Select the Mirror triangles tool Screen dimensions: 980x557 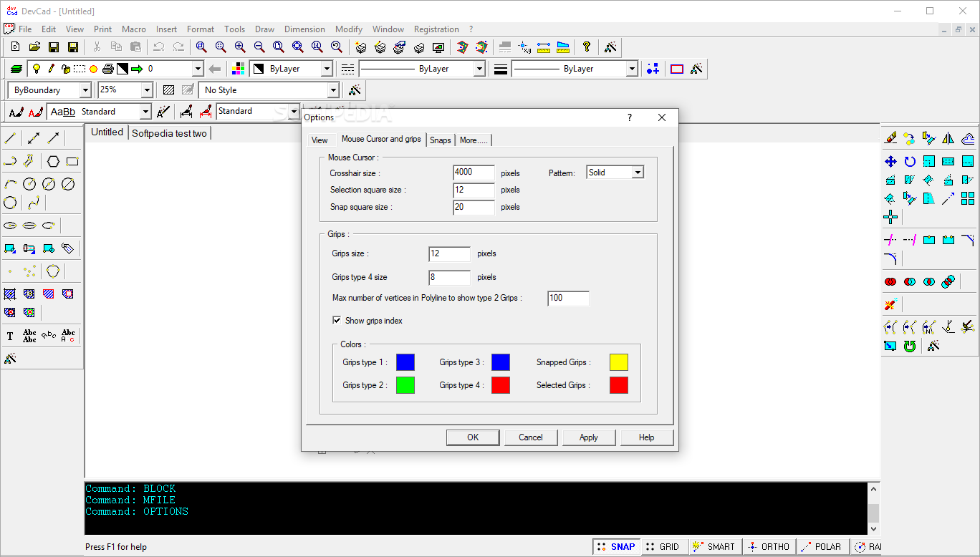click(x=948, y=138)
